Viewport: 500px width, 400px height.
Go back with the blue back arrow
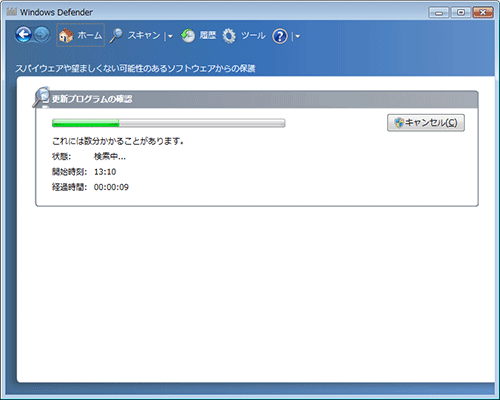coord(23,35)
